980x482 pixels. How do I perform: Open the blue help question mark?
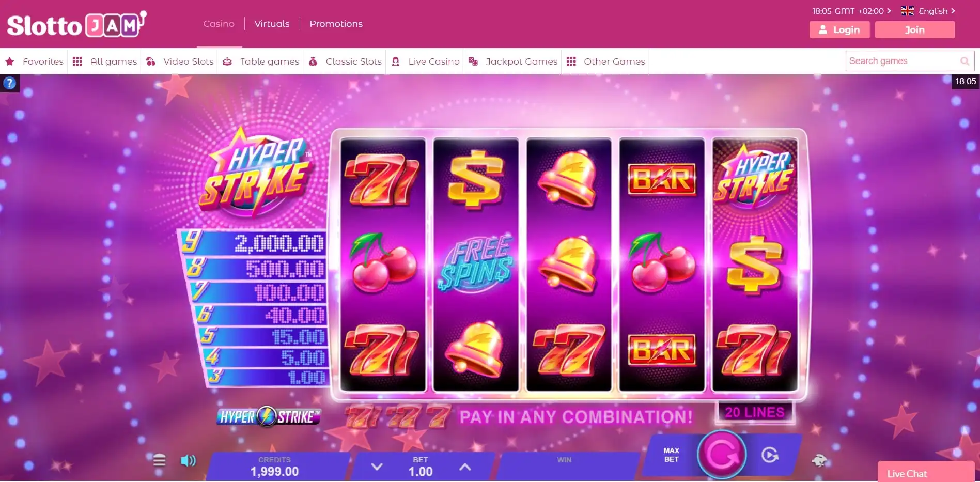click(x=9, y=83)
